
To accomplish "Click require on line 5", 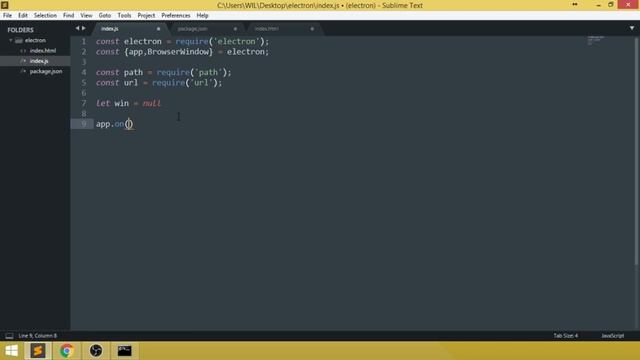I will 169,82.
